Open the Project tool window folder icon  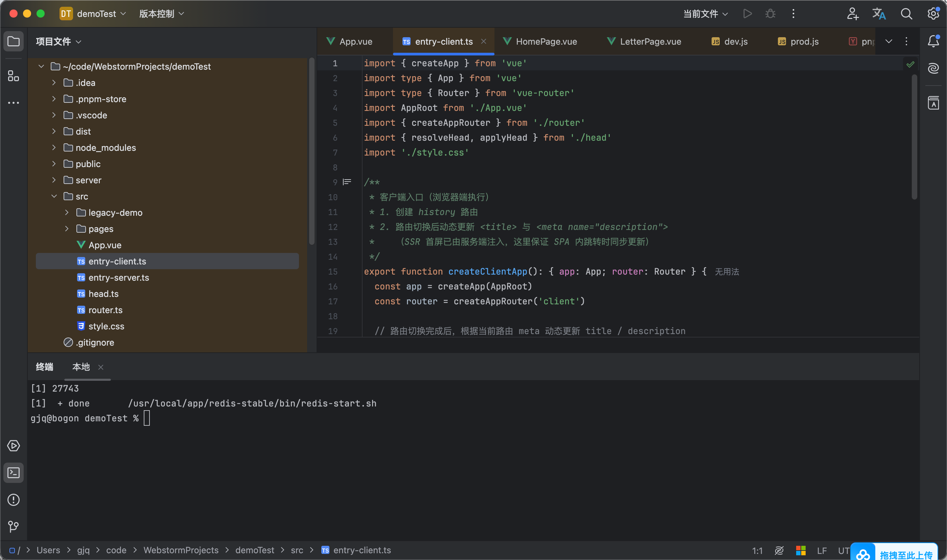14,41
